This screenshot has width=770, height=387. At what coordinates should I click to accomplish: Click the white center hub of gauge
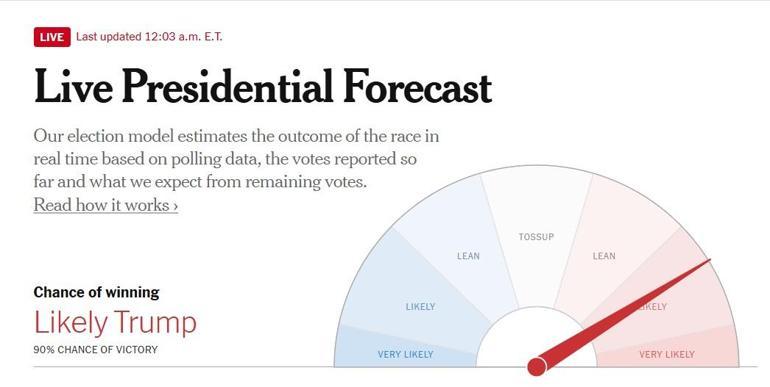[536, 339]
